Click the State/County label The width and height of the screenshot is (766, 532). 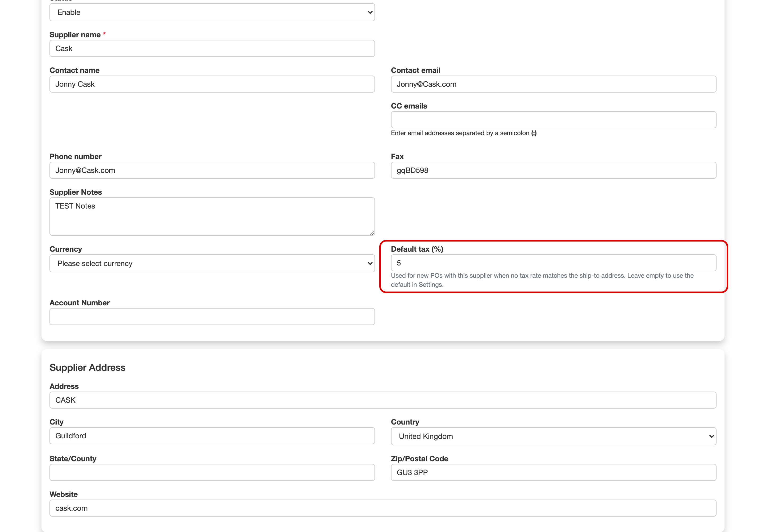(x=73, y=459)
